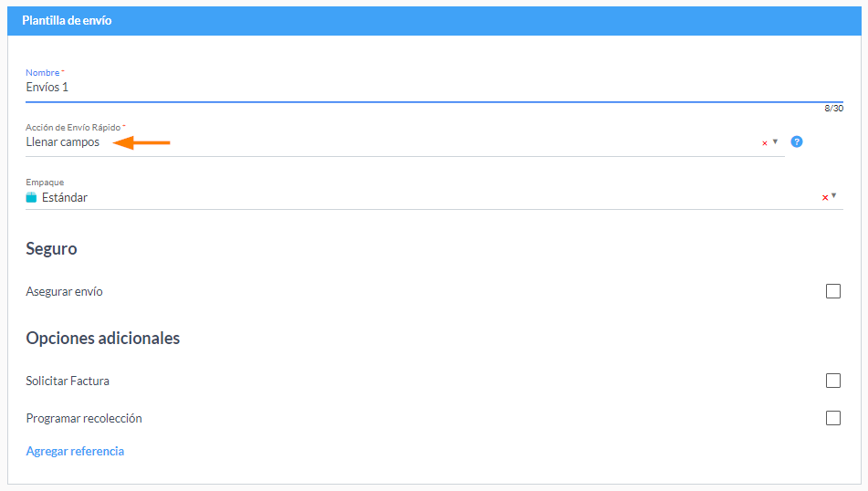Click the Empaque field label
The image size is (868, 491).
[x=45, y=183]
